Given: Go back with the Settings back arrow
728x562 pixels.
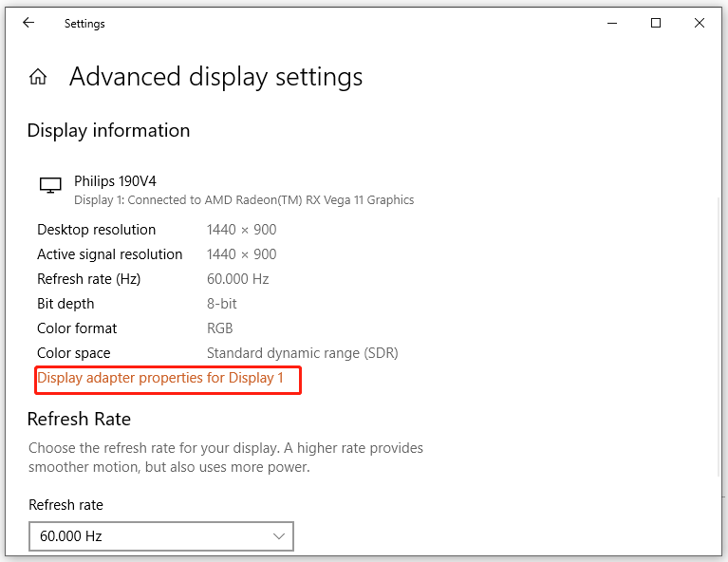Looking at the screenshot, I should click(x=28, y=22).
